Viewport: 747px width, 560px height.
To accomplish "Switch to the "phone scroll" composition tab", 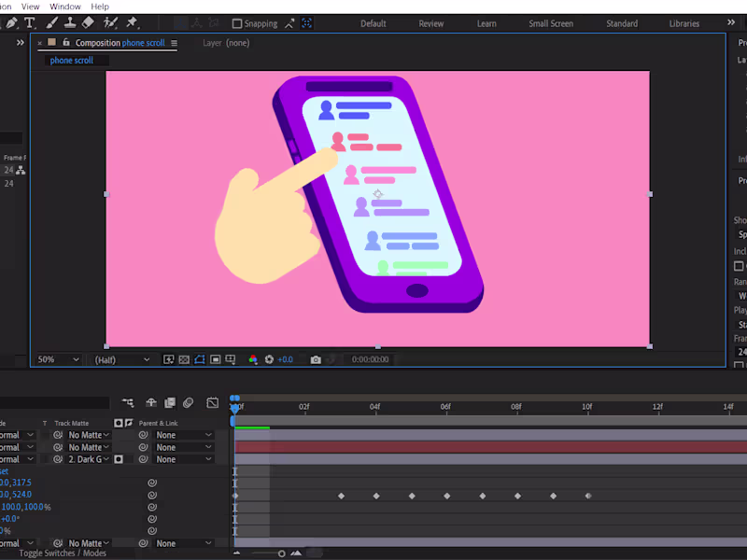I will pyautogui.click(x=72, y=60).
